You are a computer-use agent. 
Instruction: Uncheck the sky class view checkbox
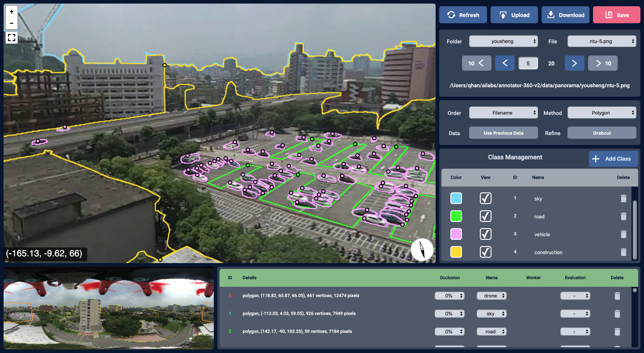point(485,198)
